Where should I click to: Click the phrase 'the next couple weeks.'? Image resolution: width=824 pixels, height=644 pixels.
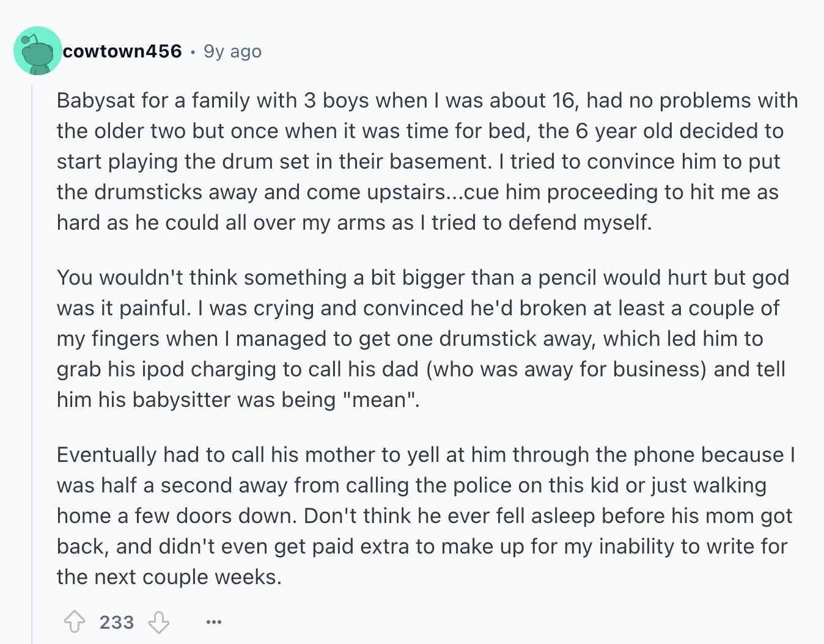169,577
